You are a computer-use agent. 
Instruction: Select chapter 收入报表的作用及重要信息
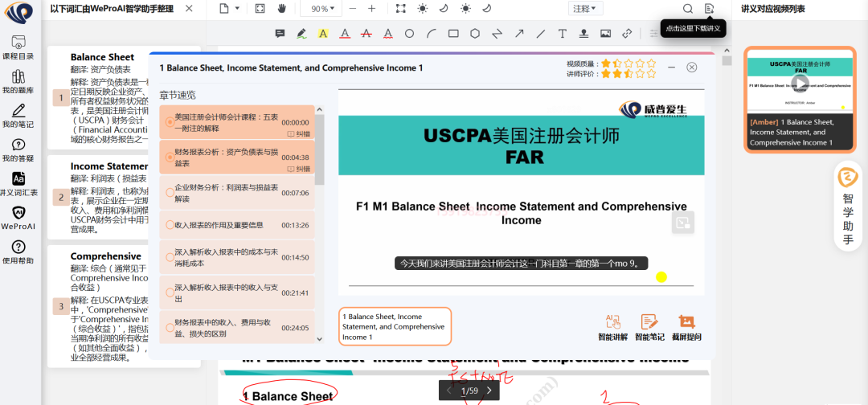click(x=236, y=225)
